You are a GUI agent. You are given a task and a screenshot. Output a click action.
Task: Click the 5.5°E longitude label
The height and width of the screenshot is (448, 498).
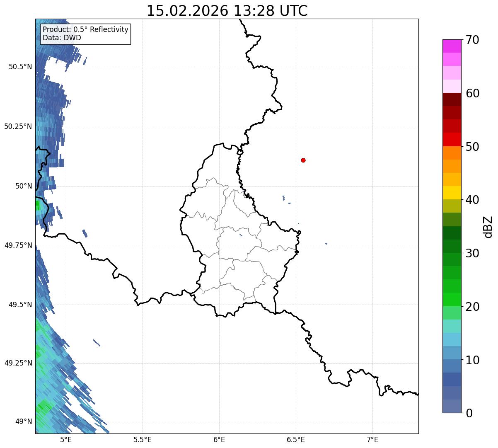click(143, 439)
